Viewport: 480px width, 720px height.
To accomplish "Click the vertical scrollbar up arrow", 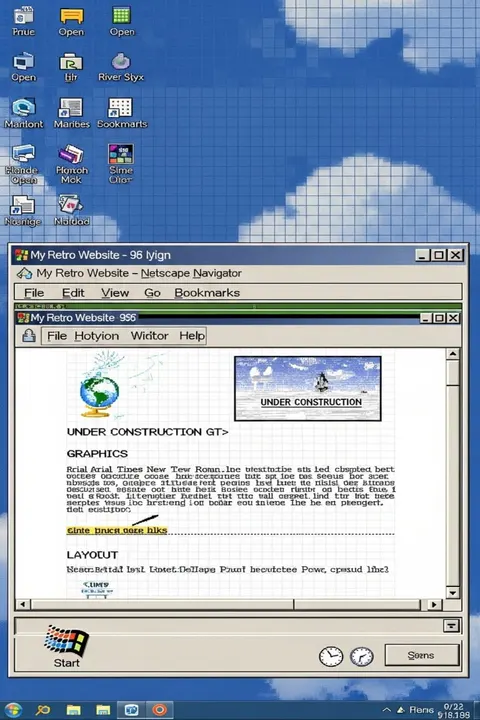I will pyautogui.click(x=452, y=354).
